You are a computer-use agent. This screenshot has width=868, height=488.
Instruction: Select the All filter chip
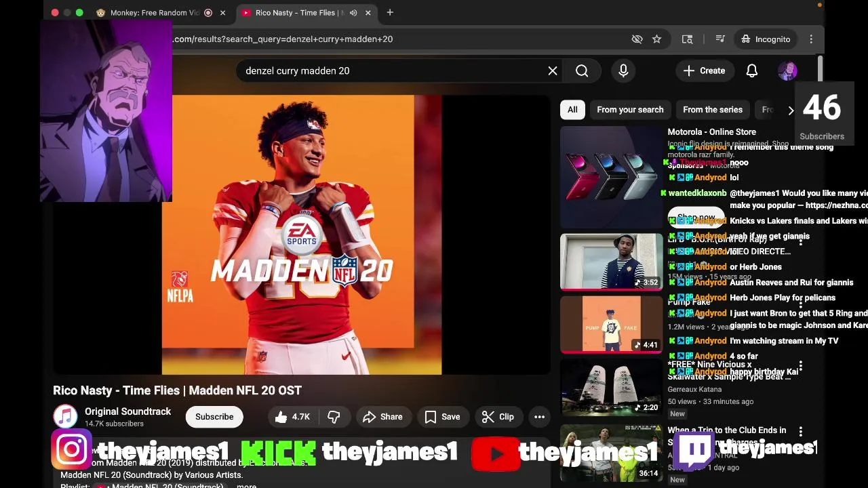click(572, 110)
